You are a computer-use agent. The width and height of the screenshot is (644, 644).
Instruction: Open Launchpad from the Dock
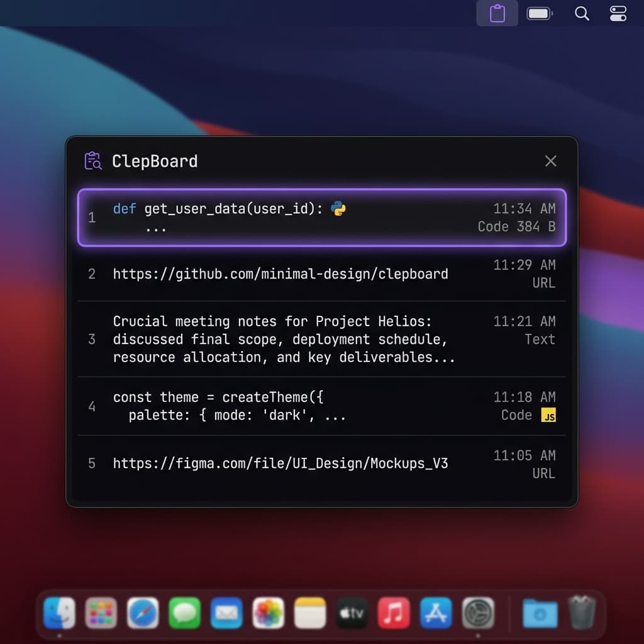[x=101, y=613]
